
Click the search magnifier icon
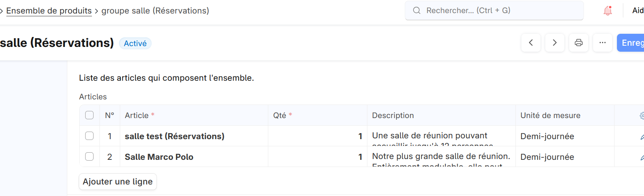coord(417,10)
